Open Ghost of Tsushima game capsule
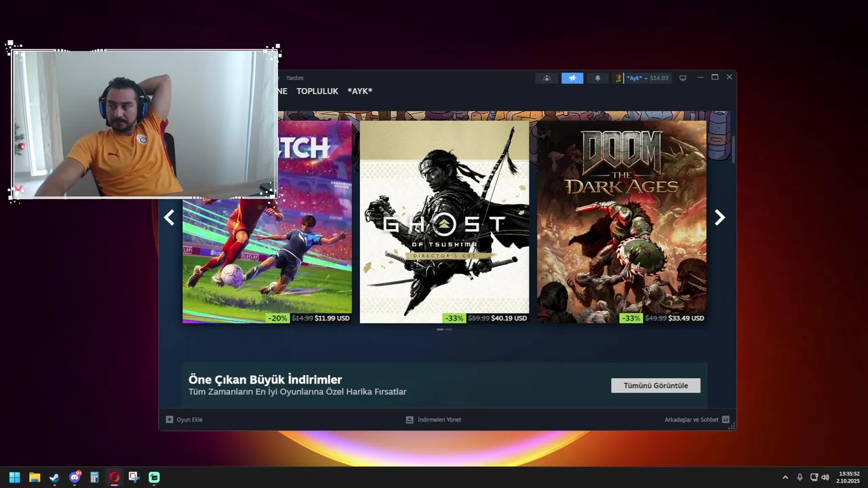Screen dimensions: 868x488 444,222
